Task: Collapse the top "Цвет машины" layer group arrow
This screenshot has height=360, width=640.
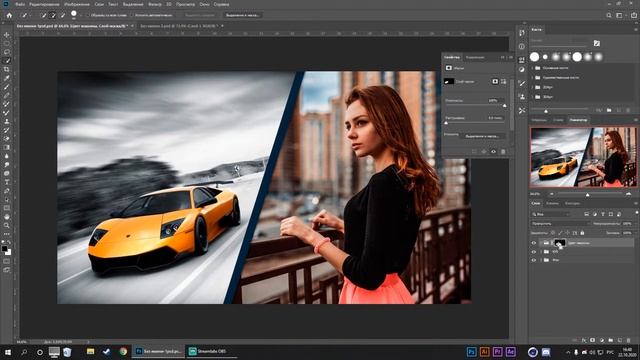Action: point(541,243)
